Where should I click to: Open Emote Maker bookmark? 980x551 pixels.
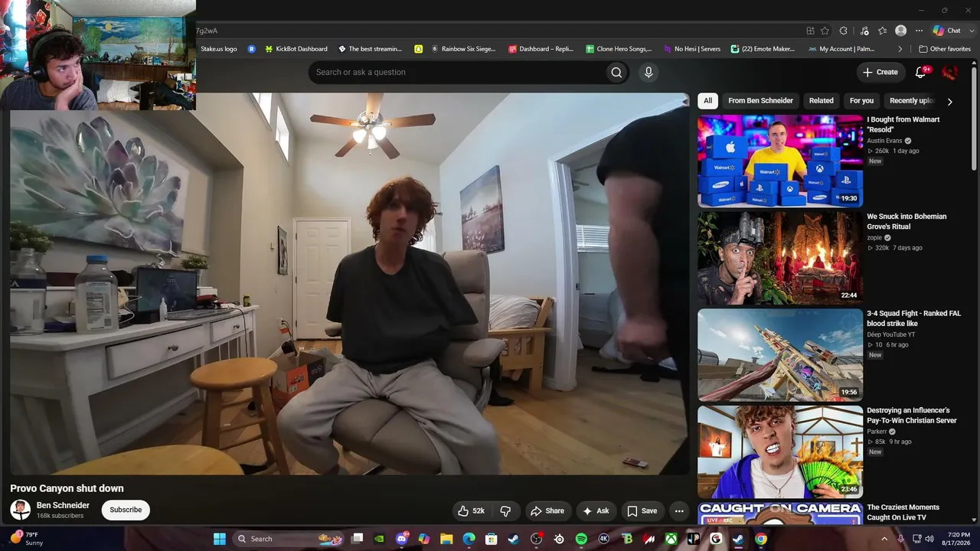pos(764,49)
